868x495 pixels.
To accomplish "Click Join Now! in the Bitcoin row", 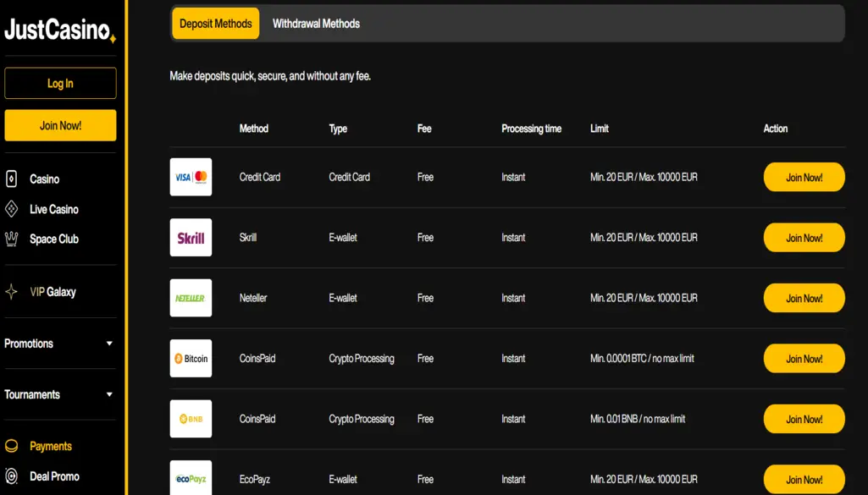I will click(x=804, y=359).
